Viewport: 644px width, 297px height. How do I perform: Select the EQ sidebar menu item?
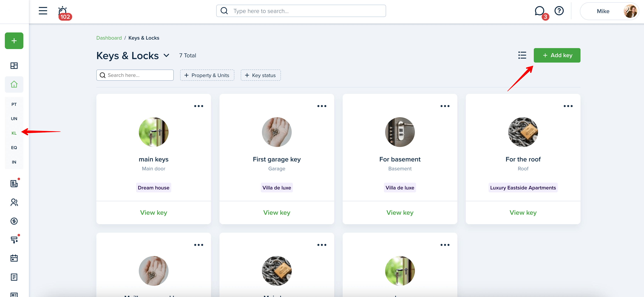tap(14, 148)
